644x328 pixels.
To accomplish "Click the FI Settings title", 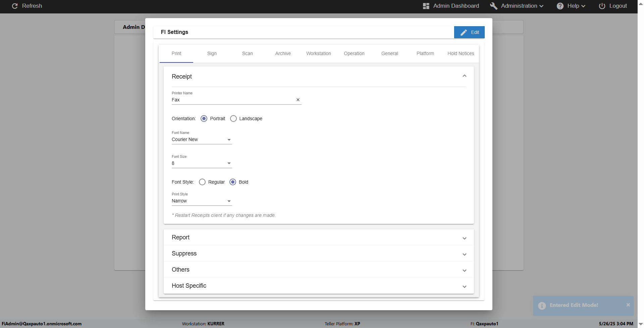I will 174,32.
